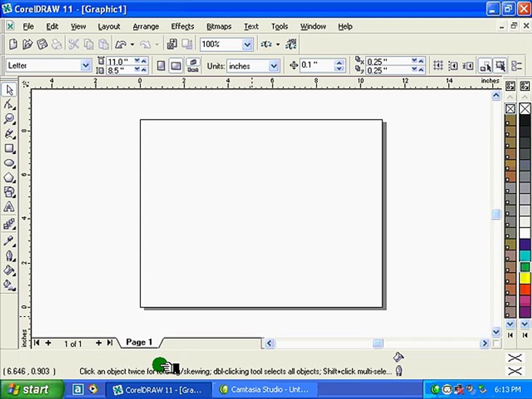The width and height of the screenshot is (532, 399).
Task: Select the Rectangle tool
Action: (x=9, y=149)
